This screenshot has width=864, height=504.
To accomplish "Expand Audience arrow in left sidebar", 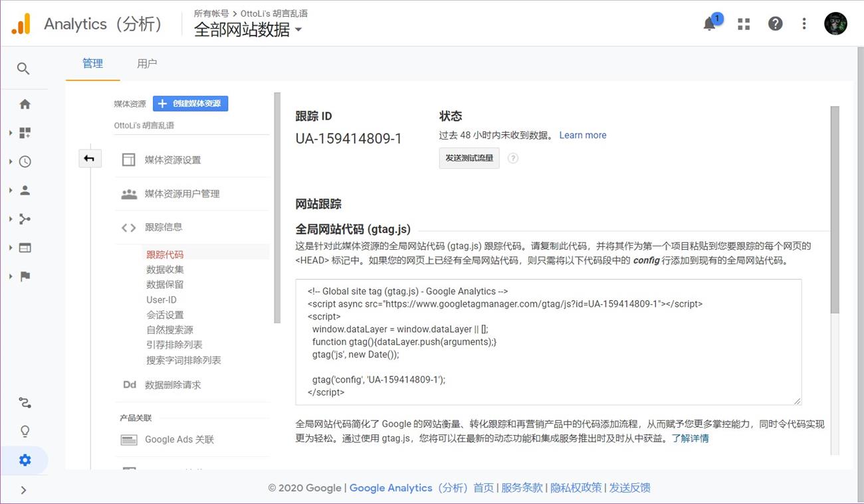I will click(x=11, y=190).
